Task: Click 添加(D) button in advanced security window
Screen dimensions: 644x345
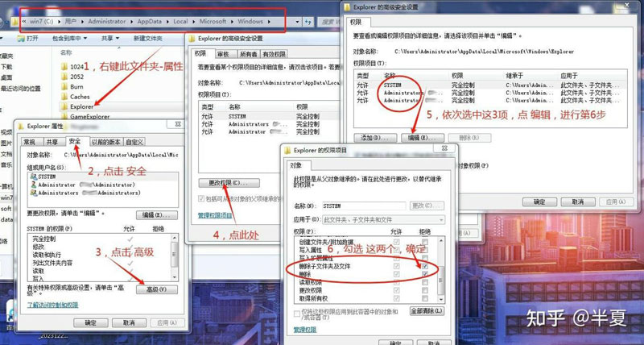Action: click(x=375, y=138)
